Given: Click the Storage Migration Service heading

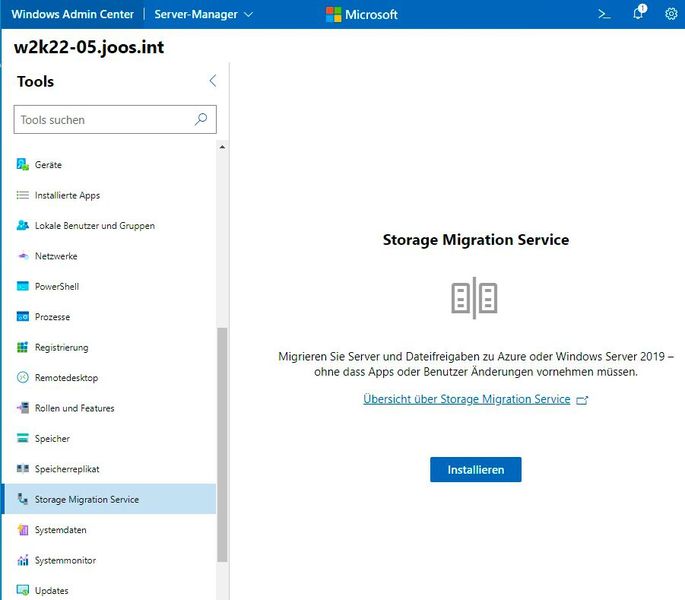Looking at the screenshot, I should pyautogui.click(x=476, y=240).
